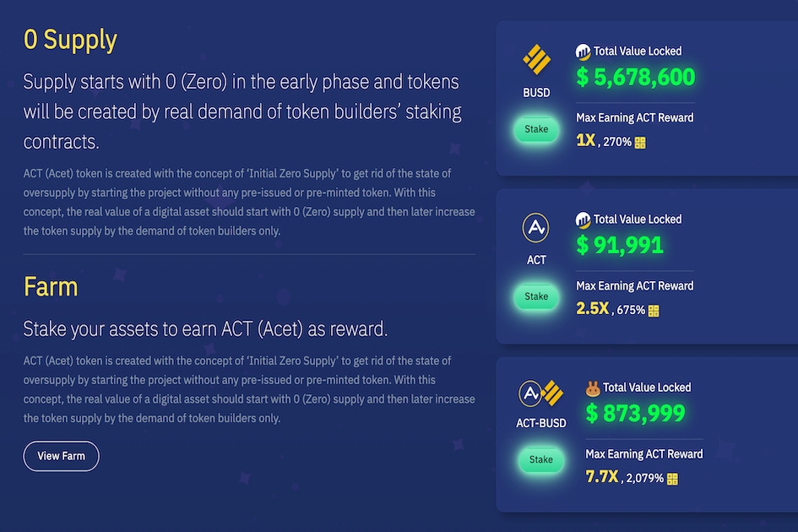Stake in the BUSD pool
Image resolution: width=798 pixels, height=532 pixels.
(x=536, y=129)
